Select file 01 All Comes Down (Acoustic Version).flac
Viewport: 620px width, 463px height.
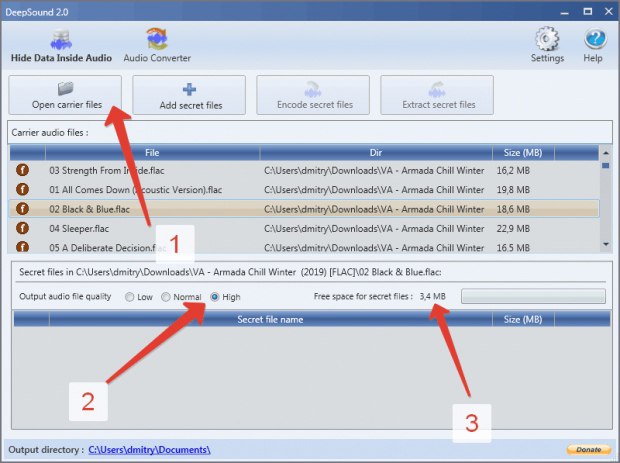point(136,190)
